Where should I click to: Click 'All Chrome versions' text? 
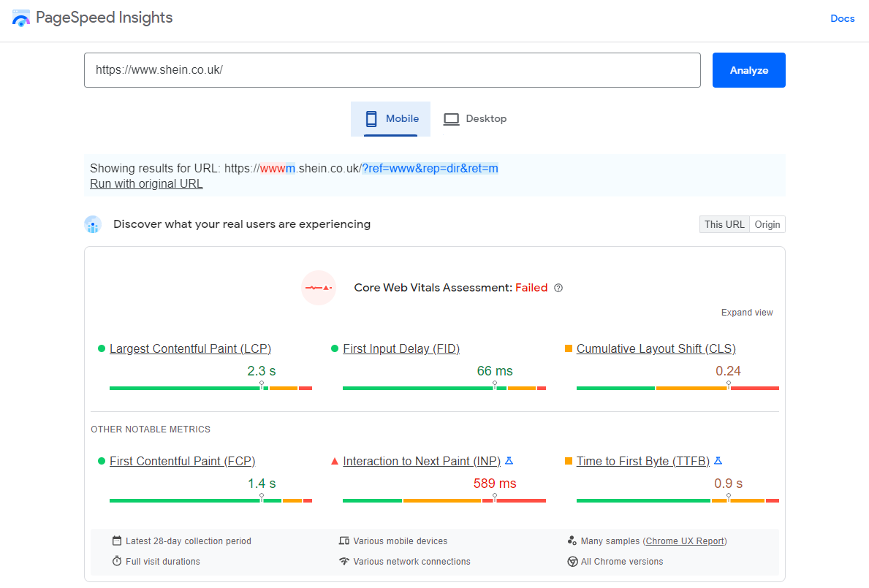622,562
